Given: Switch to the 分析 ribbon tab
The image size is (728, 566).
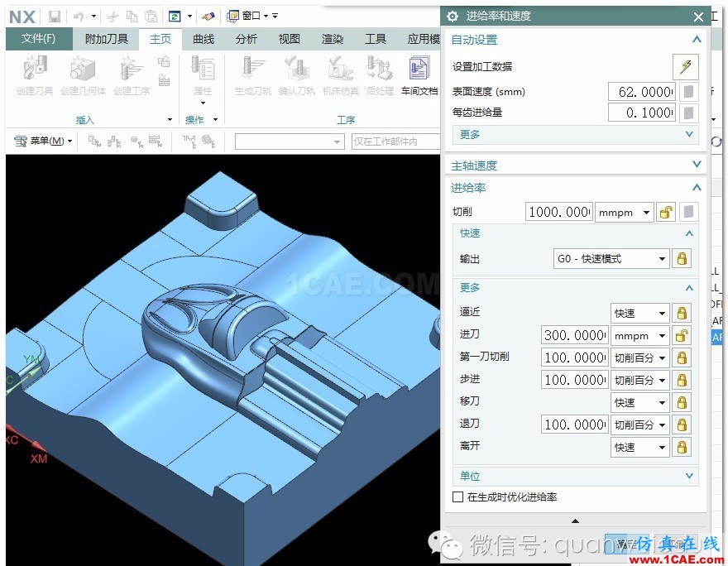Looking at the screenshot, I should 246,39.
